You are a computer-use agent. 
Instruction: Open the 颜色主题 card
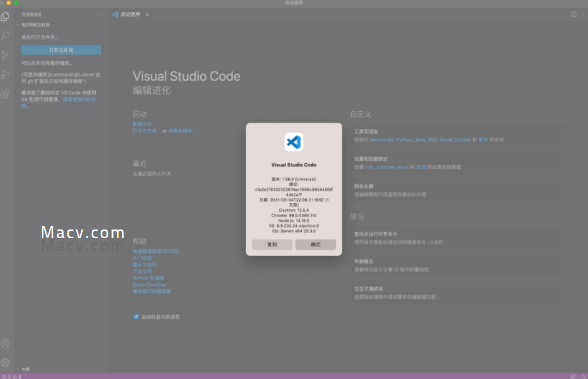pyautogui.click(x=459, y=190)
